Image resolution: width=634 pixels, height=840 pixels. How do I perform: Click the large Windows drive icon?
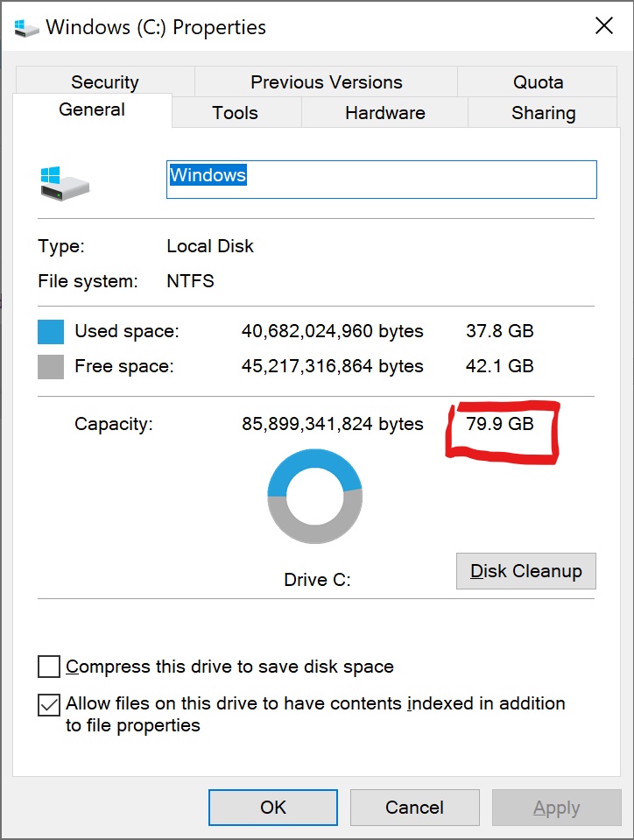click(65, 183)
